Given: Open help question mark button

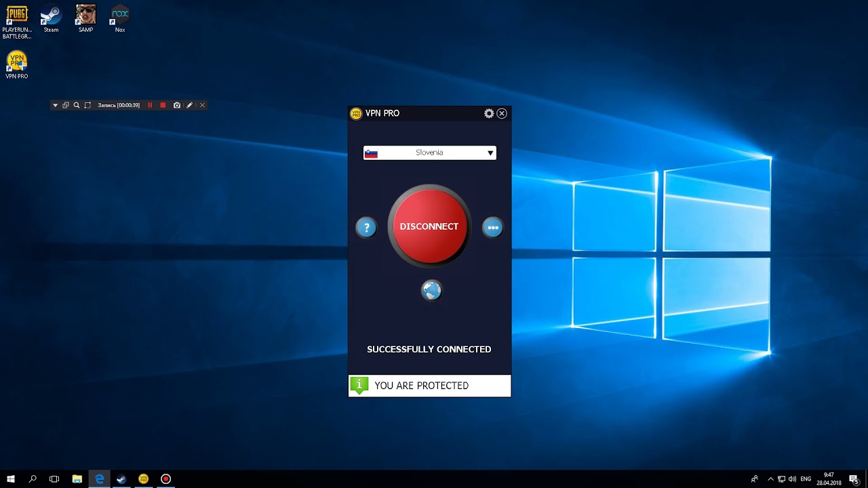Looking at the screenshot, I should coord(366,228).
